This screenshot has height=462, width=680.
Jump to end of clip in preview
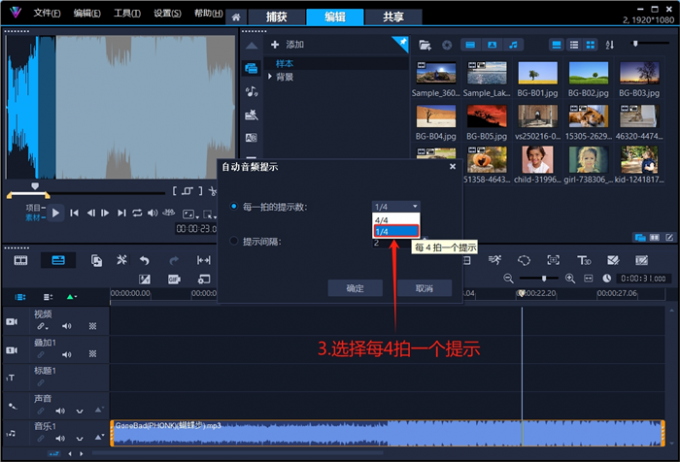tap(121, 213)
